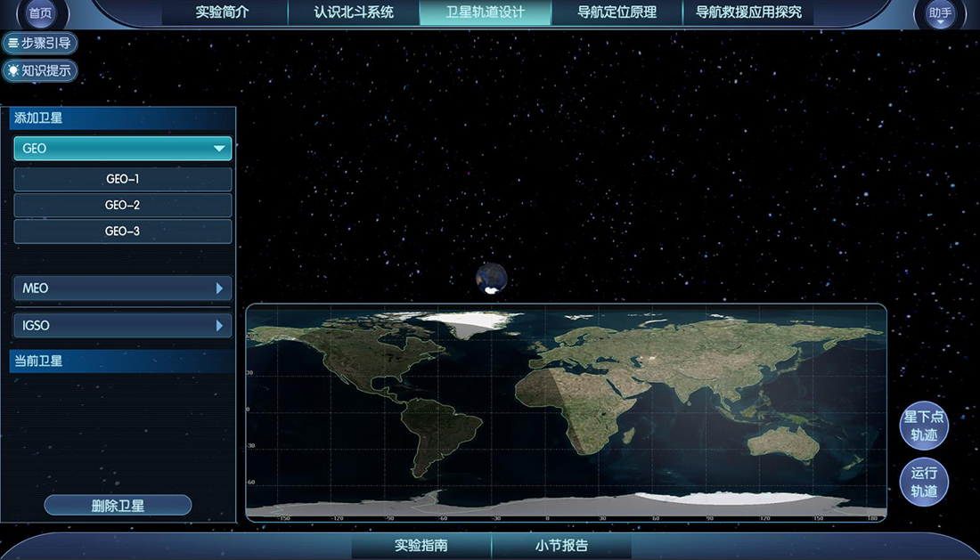Click the 3D Earth globe
The width and height of the screenshot is (980, 560).
[491, 278]
